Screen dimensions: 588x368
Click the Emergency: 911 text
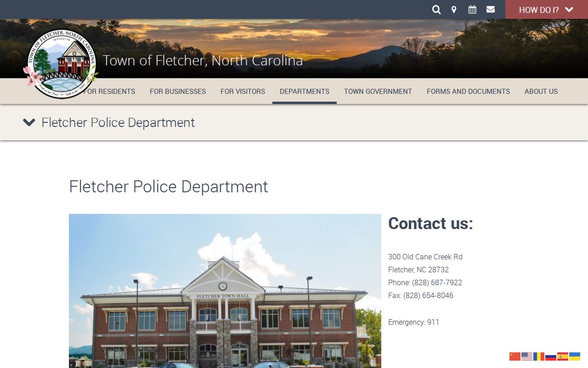click(x=413, y=322)
